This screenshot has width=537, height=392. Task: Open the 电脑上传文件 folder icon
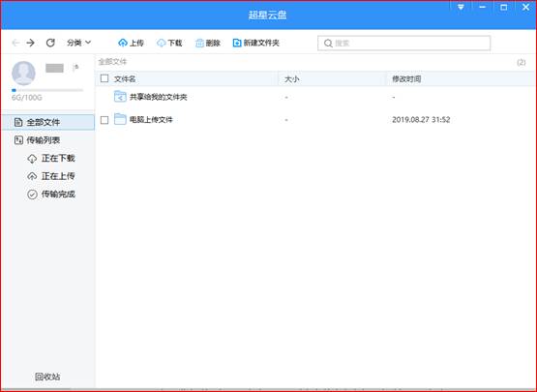click(x=120, y=119)
